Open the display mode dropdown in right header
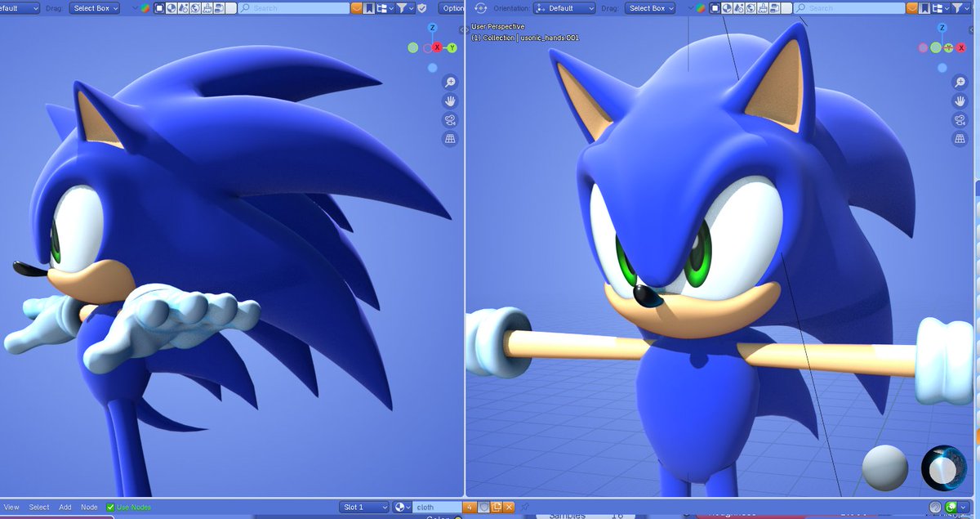 coord(942,8)
